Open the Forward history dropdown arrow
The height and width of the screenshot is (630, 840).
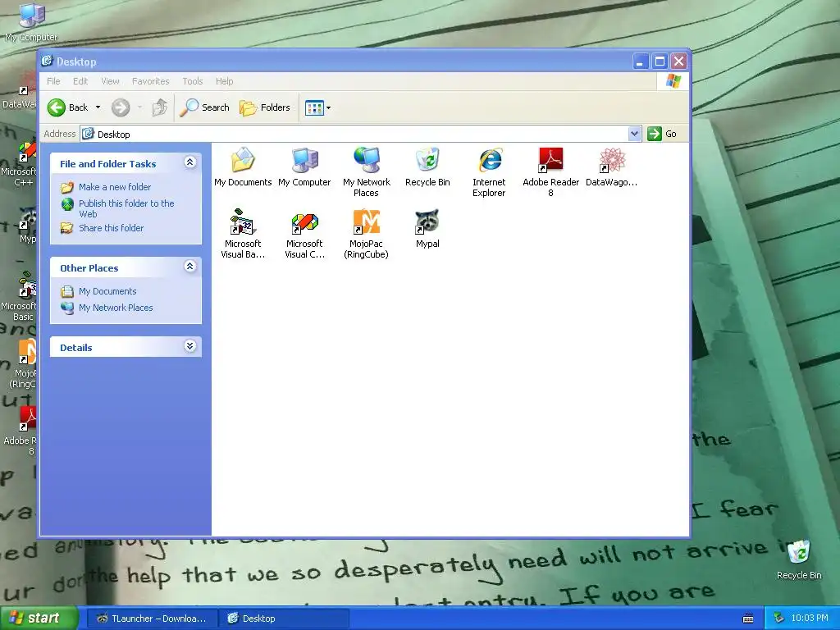tap(139, 107)
